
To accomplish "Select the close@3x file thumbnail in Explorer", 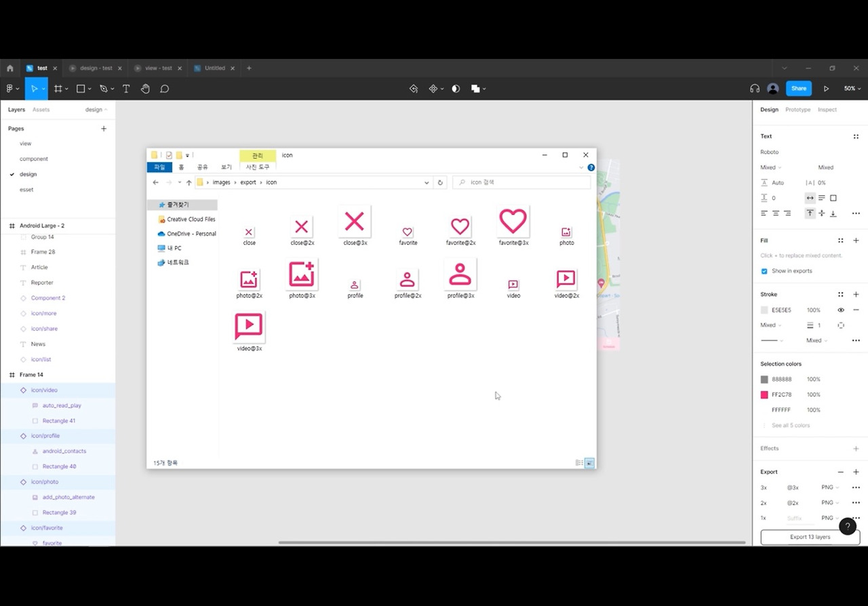I will (x=355, y=221).
